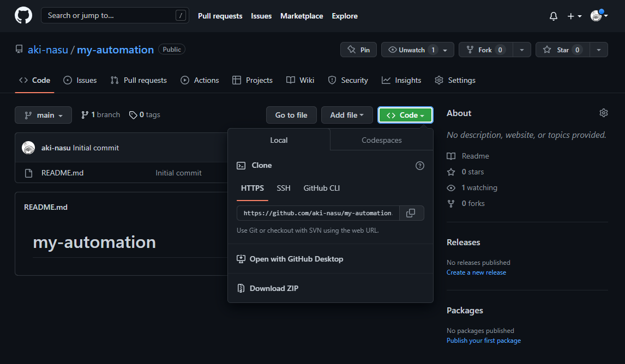Select Codespaces tab in clone popup
Image resolution: width=625 pixels, height=364 pixels.
[381, 140]
